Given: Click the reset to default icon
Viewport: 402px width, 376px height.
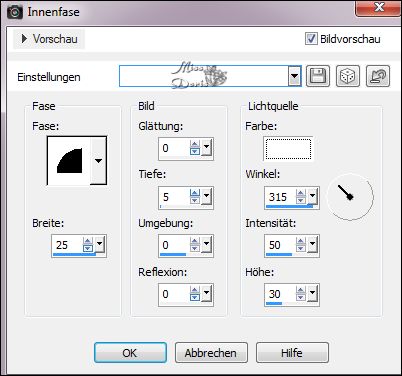Looking at the screenshot, I should [378, 76].
